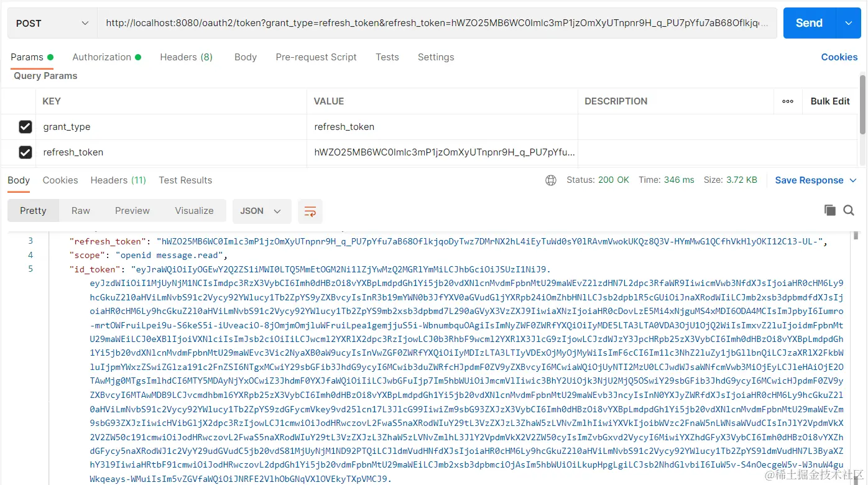Open the Cookies link at top right

[839, 57]
